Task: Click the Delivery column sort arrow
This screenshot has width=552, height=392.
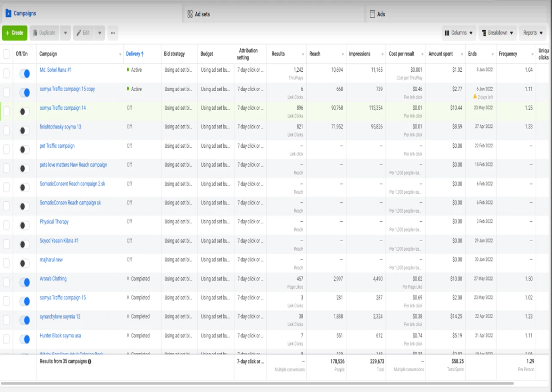Action: point(142,54)
